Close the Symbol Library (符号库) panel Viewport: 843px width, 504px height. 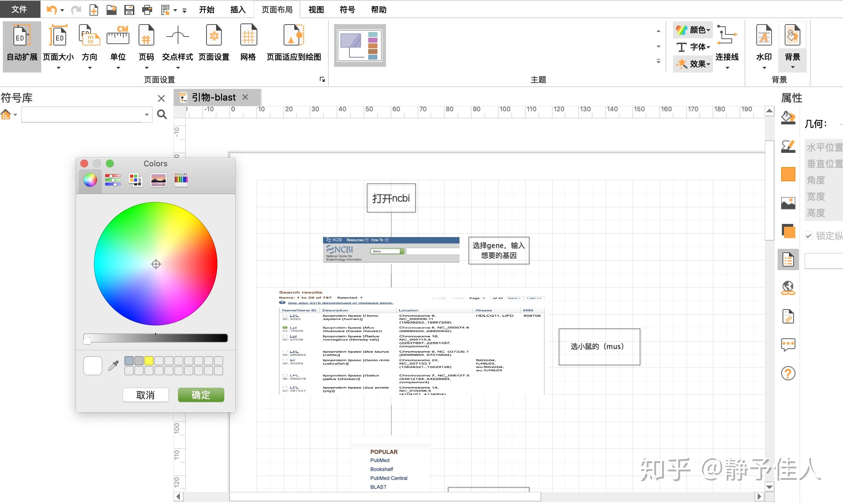(161, 98)
